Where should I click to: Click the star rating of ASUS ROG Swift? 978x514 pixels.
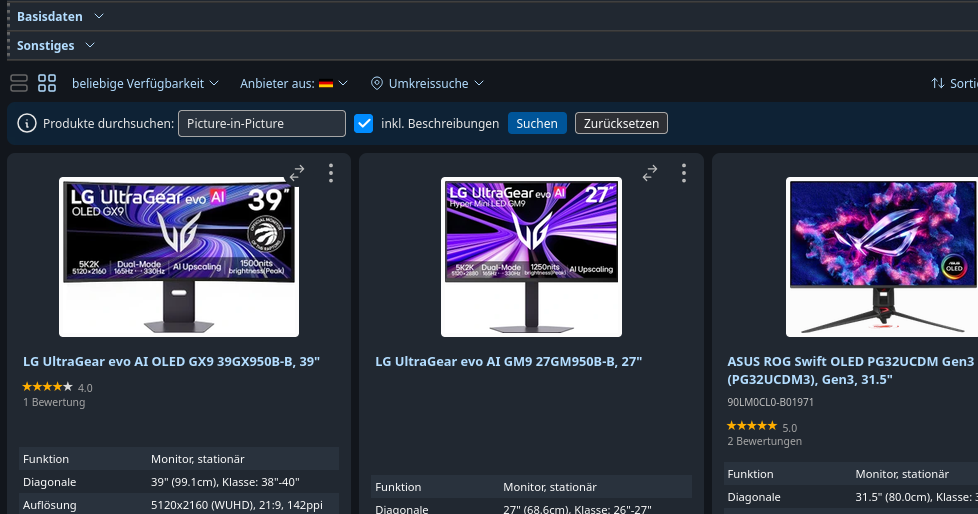coord(752,427)
